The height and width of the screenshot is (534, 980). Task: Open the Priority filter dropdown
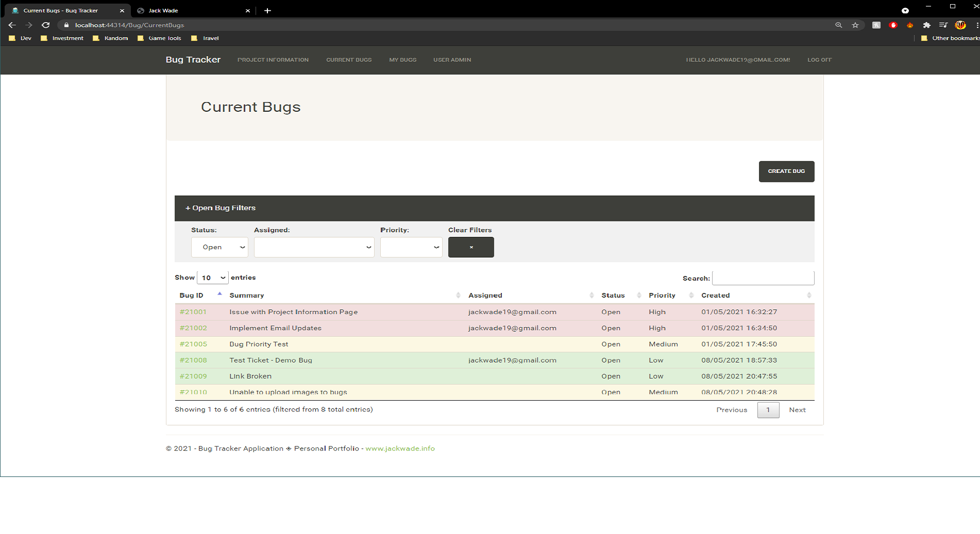(411, 247)
